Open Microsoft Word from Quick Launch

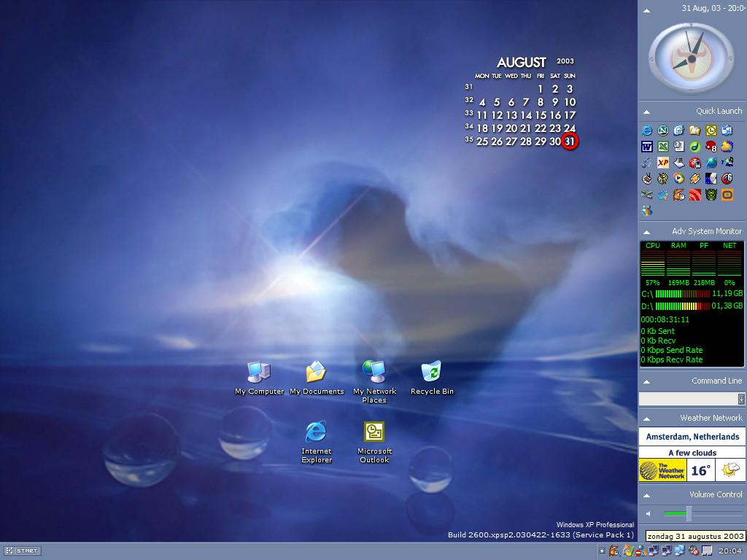coord(647,147)
